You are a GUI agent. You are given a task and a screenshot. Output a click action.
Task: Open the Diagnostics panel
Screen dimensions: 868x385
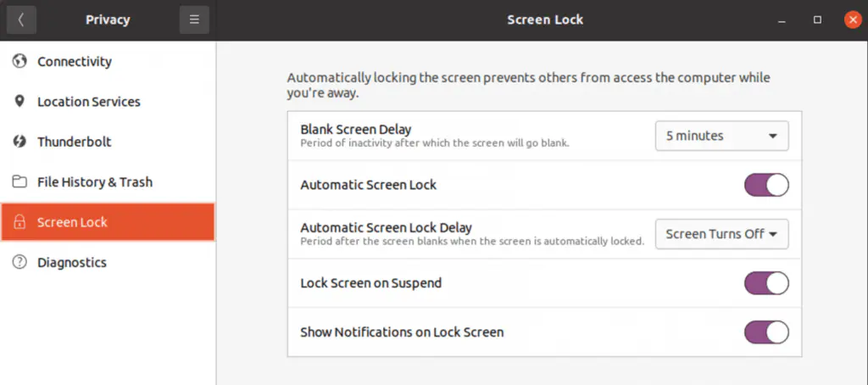[72, 263]
